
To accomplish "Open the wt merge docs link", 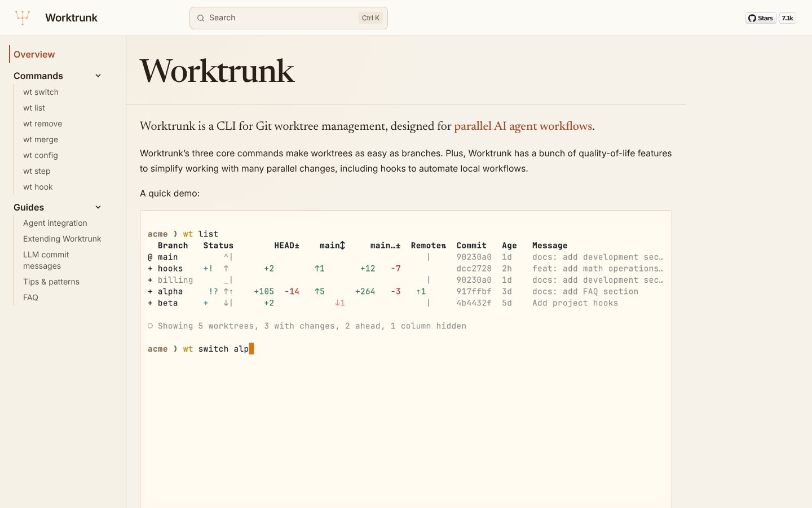I will [x=41, y=139].
